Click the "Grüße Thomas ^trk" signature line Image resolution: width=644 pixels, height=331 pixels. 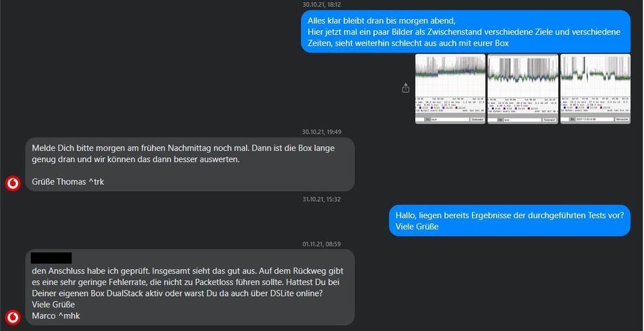coord(68,181)
